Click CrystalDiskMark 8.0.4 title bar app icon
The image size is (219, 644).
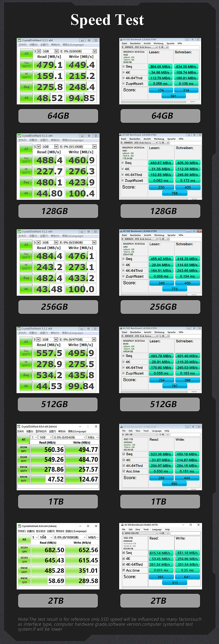click(x=19, y=426)
